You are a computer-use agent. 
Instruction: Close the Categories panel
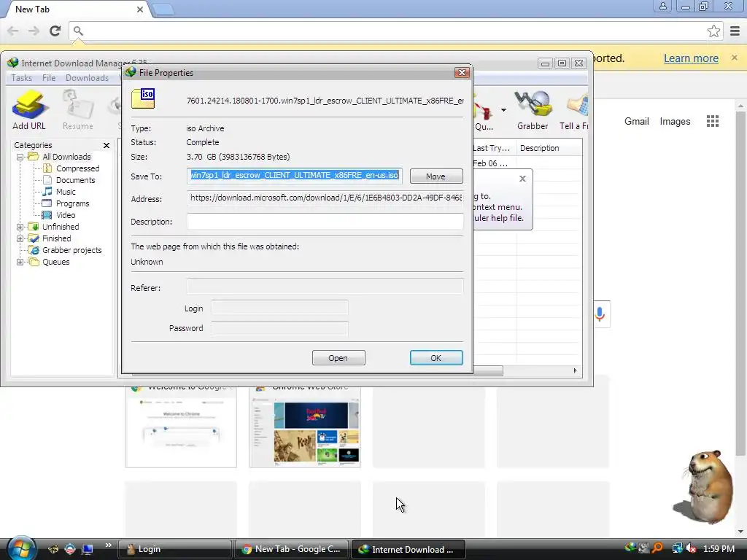point(107,145)
